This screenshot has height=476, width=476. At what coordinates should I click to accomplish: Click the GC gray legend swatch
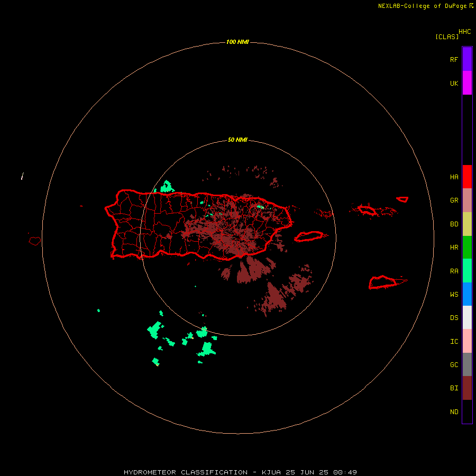click(x=467, y=364)
